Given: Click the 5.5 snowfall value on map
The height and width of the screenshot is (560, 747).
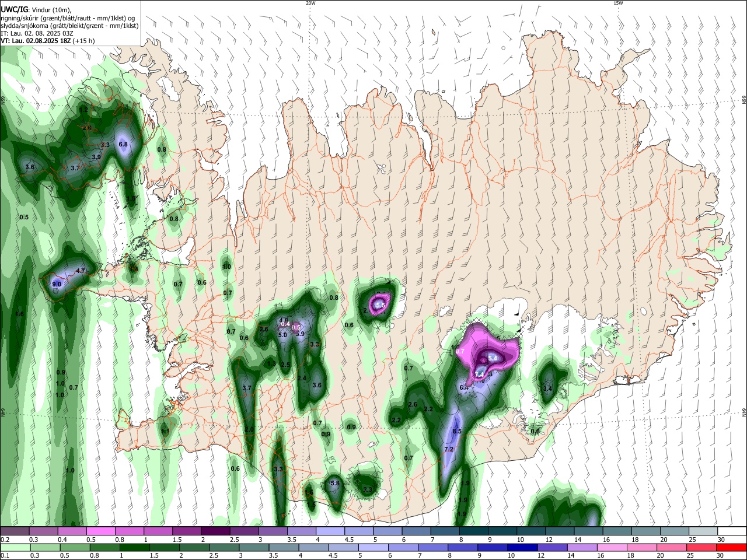Looking at the screenshot, I should point(381,304).
